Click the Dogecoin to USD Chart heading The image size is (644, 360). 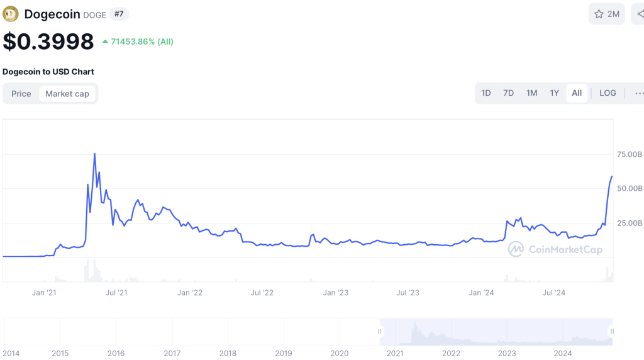[48, 72]
